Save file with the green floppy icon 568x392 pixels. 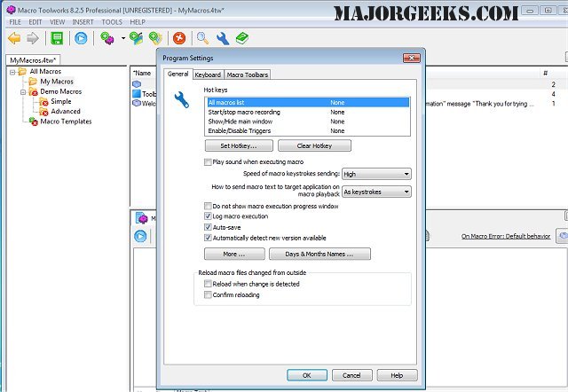coord(57,38)
